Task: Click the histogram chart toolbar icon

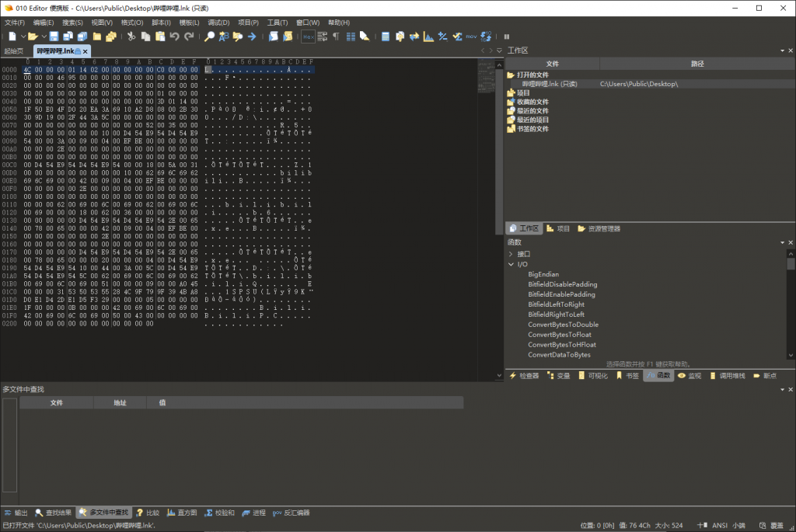Action: pyautogui.click(x=428, y=37)
